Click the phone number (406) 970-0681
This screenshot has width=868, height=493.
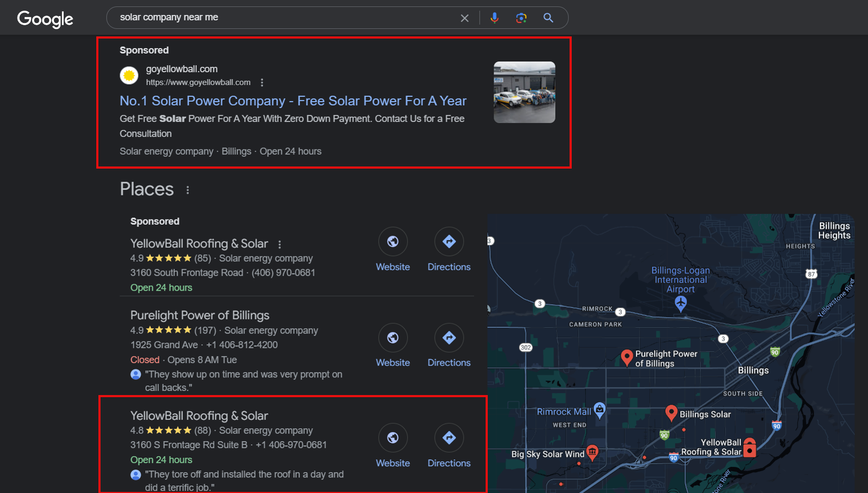click(x=283, y=272)
